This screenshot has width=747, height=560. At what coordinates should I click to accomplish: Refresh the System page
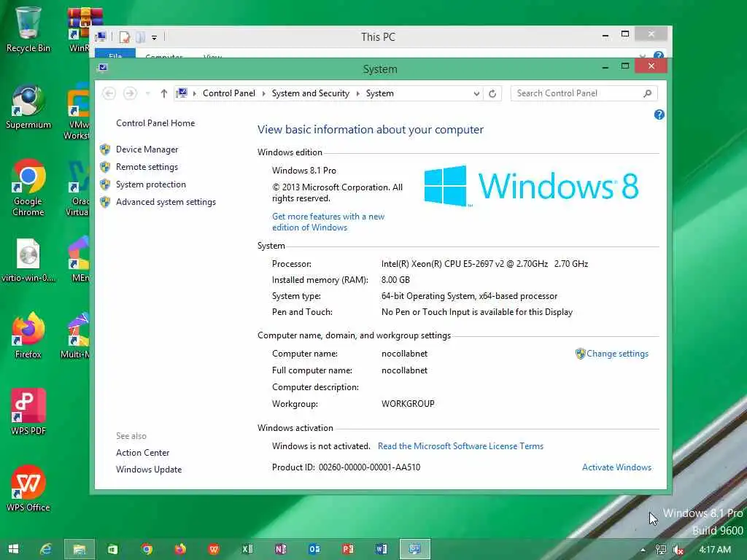point(492,93)
